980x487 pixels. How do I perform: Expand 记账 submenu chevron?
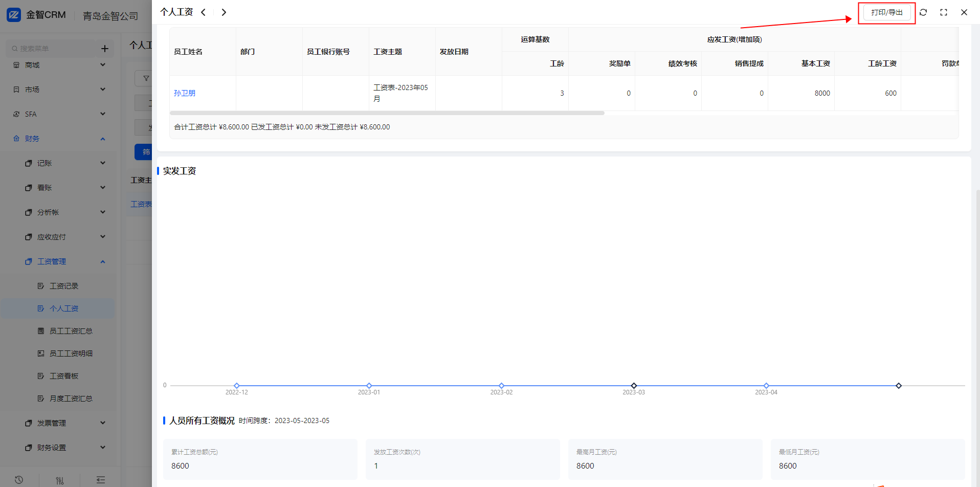pos(103,163)
